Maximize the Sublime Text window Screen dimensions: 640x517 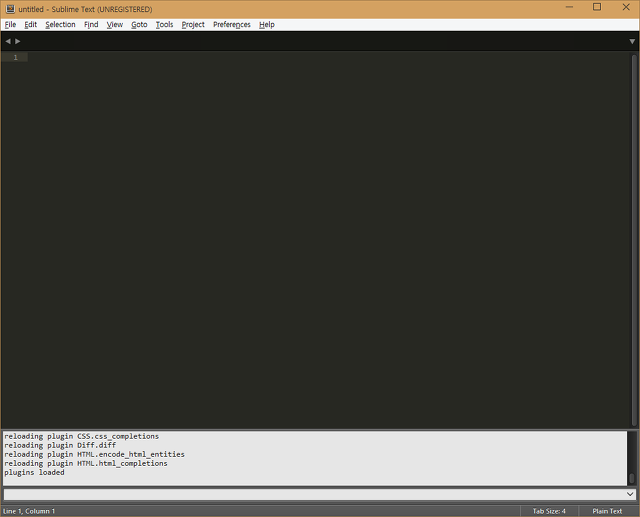(x=597, y=7)
